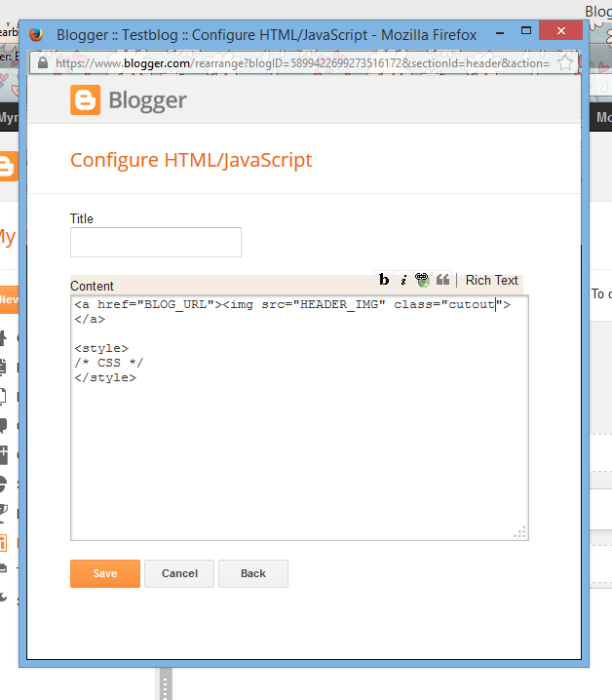Close the Configure HTML/JavaScript window

coord(561,31)
